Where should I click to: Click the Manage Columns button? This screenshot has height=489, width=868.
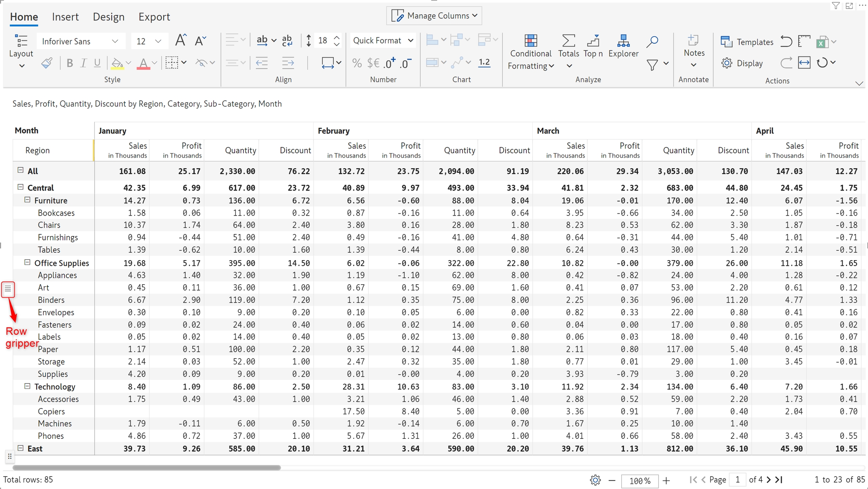[x=434, y=16]
